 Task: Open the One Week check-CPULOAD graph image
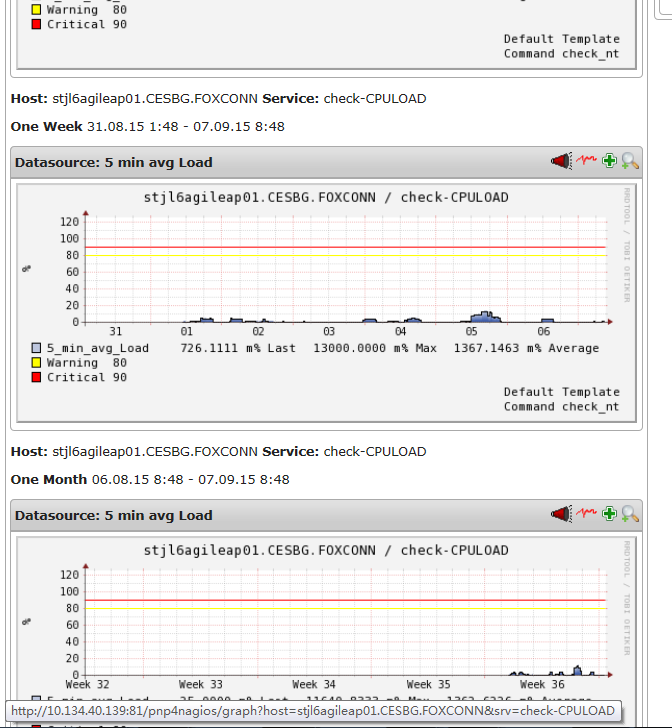pyautogui.click(x=326, y=300)
